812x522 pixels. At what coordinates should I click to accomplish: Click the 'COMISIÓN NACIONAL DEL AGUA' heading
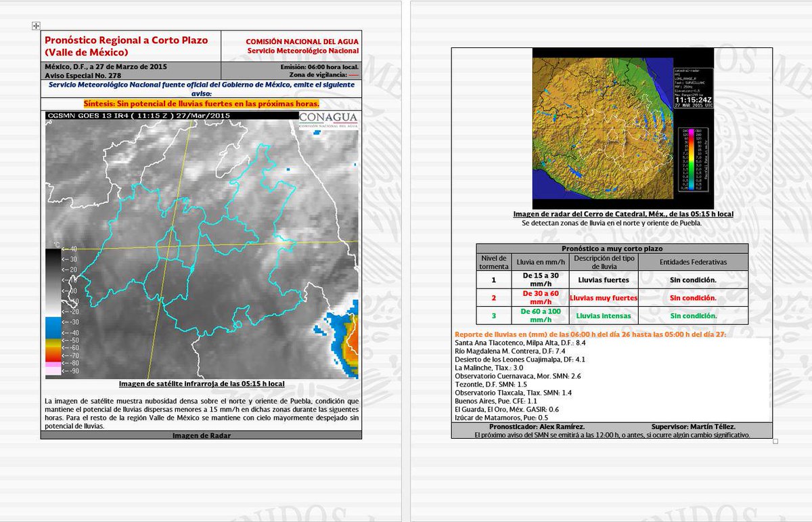click(x=302, y=42)
